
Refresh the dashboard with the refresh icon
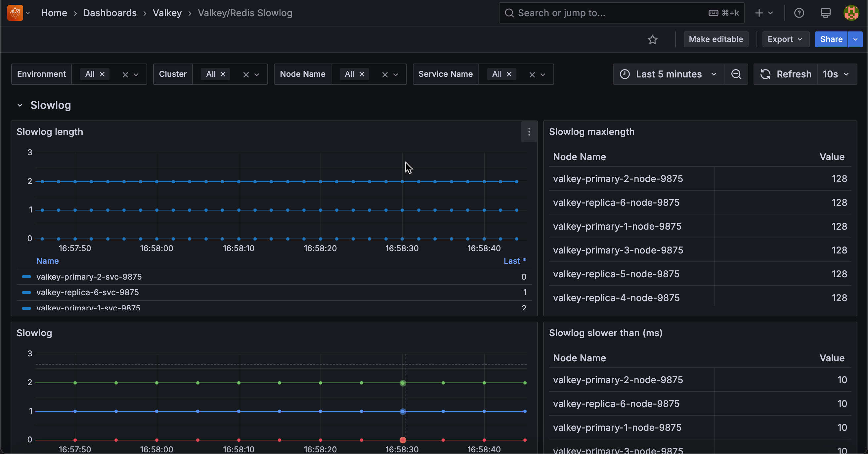tap(765, 74)
